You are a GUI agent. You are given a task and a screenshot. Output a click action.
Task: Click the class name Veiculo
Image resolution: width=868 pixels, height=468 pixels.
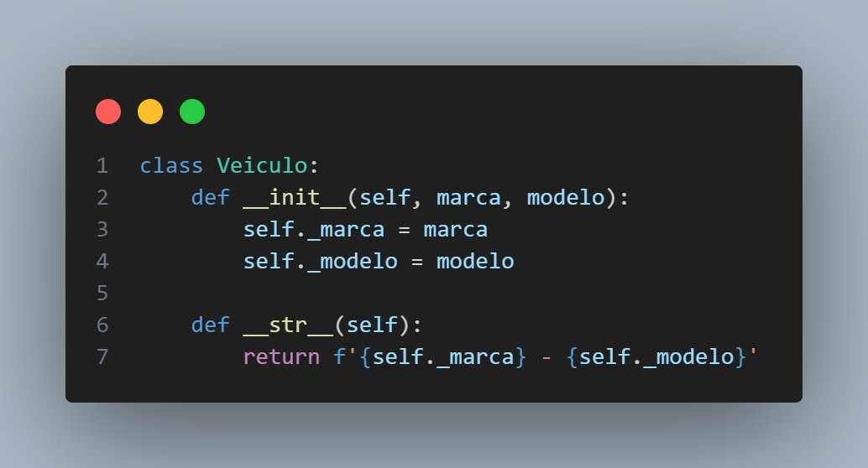pyautogui.click(x=262, y=166)
